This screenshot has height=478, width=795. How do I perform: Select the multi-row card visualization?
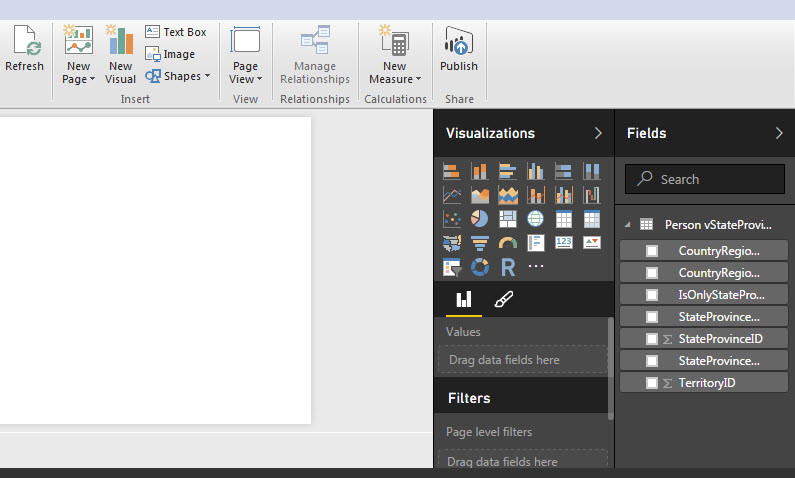(535, 243)
